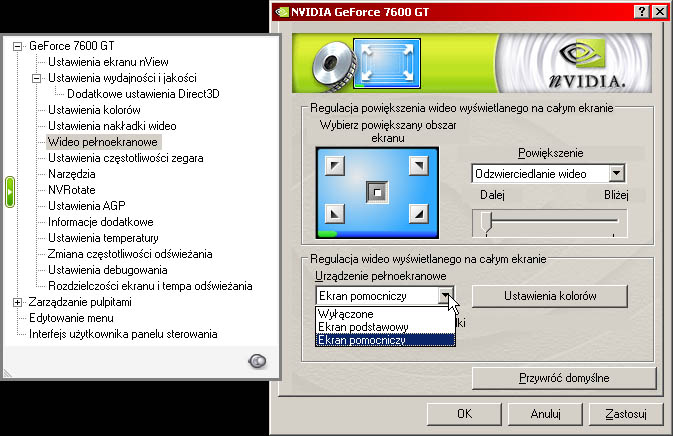Close the NVIDIA GeForce dialog
The image size is (673, 436).
pos(660,12)
